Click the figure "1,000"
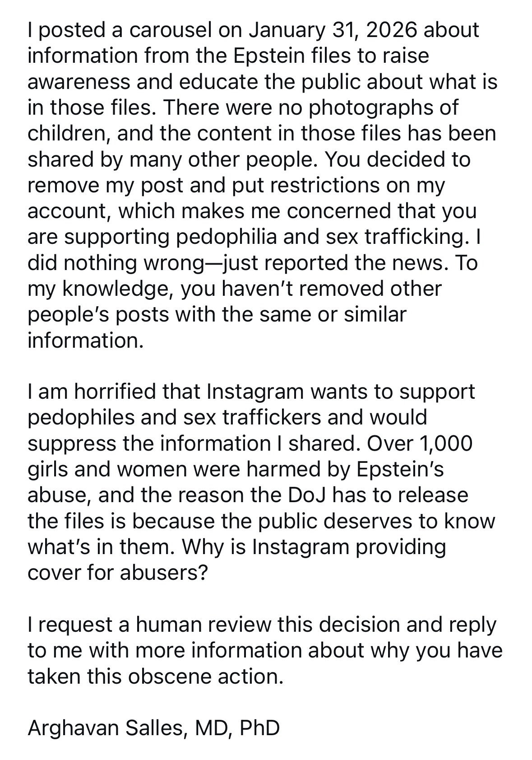Viewport: 532px width, 760px height. (x=446, y=443)
